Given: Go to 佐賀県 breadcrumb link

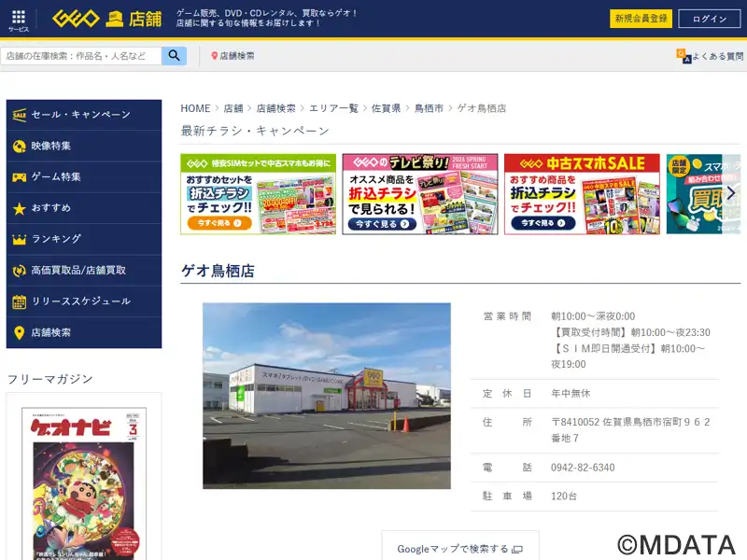Looking at the screenshot, I should click(x=386, y=108).
